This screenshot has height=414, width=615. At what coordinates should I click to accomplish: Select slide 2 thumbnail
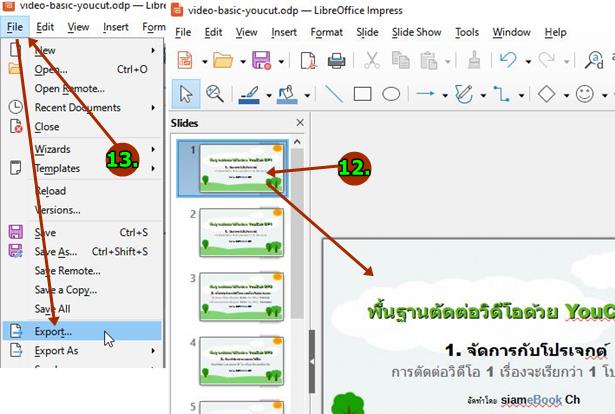(241, 233)
